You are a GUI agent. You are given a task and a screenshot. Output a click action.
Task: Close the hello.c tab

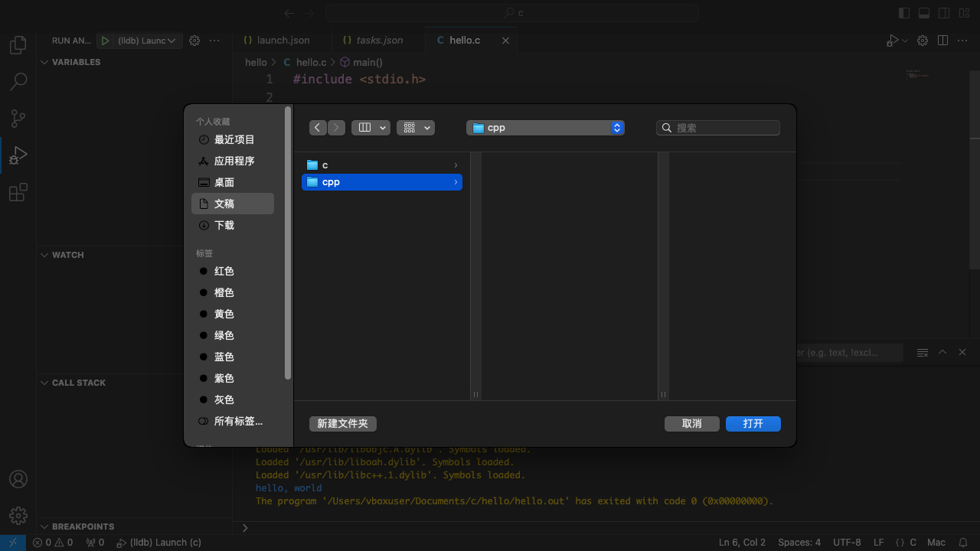click(505, 41)
